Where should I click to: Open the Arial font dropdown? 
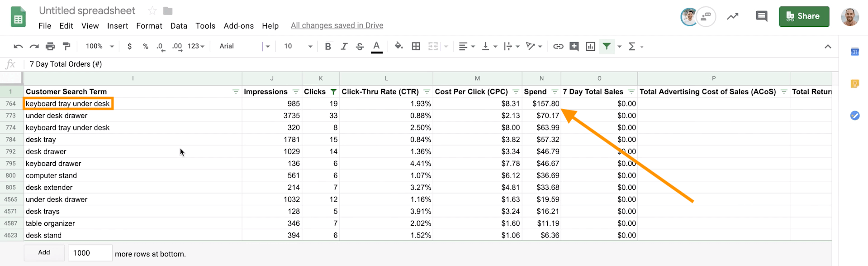pyautogui.click(x=244, y=46)
